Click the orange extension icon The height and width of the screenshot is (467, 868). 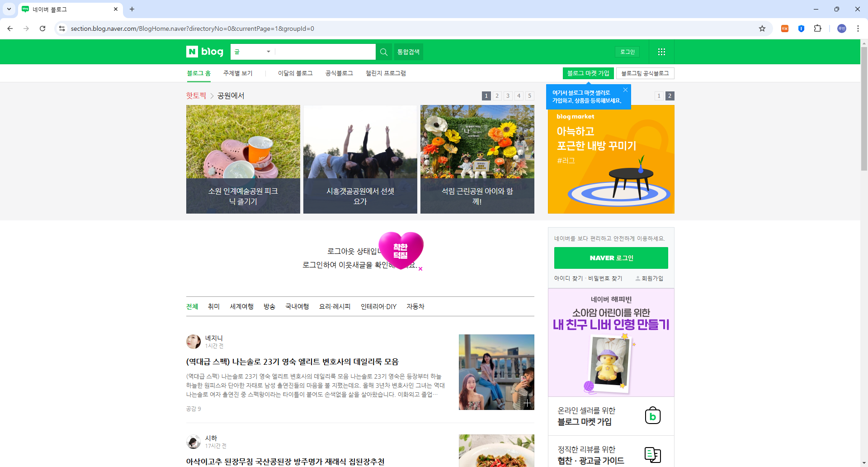point(785,29)
